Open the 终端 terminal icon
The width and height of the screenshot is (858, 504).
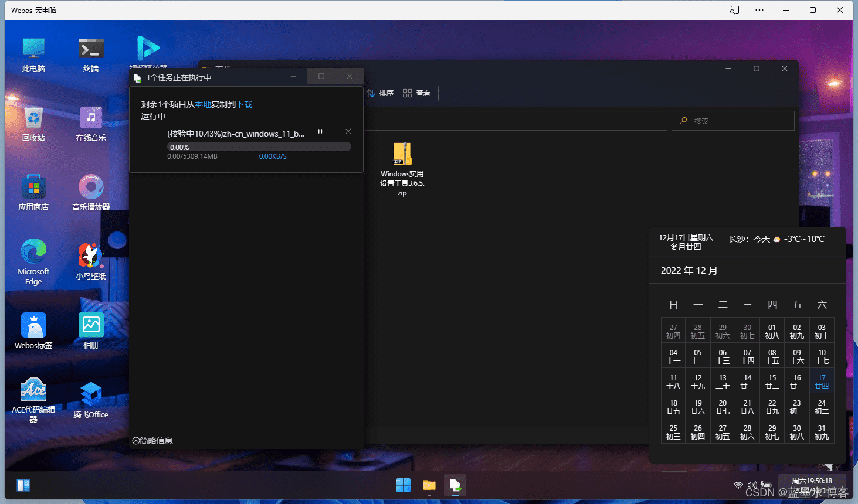pyautogui.click(x=91, y=55)
